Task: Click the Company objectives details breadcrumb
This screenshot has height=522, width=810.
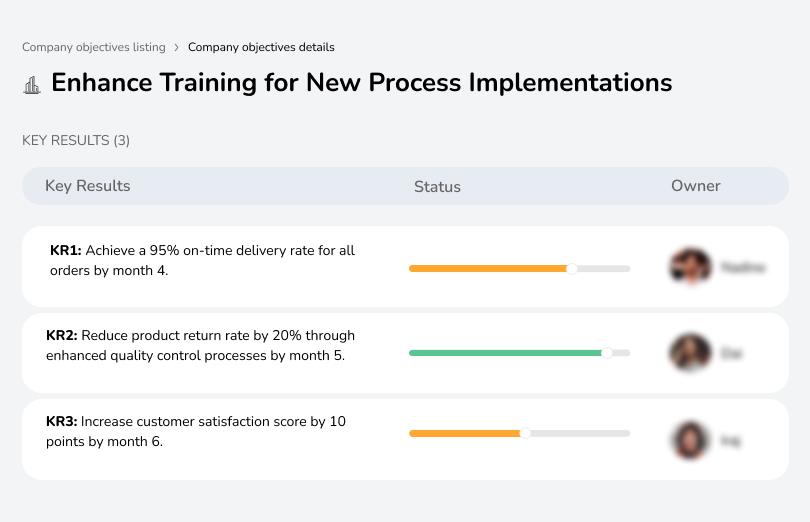Action: pyautogui.click(x=261, y=47)
